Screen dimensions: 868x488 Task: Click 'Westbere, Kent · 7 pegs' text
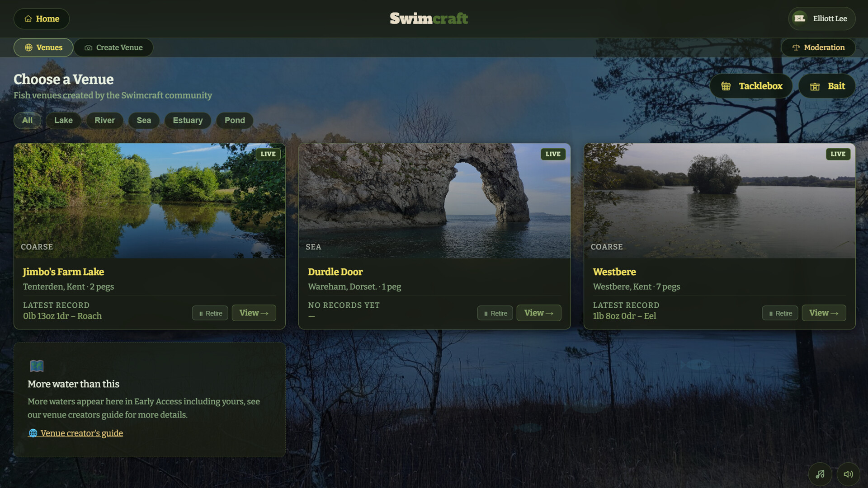(636, 286)
